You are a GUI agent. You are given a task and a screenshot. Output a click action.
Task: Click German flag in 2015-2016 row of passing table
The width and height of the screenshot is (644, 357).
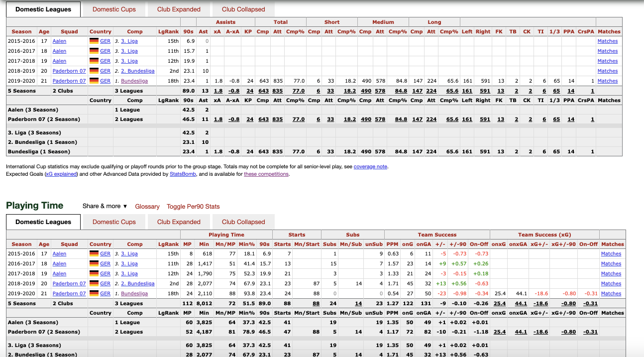click(x=94, y=41)
